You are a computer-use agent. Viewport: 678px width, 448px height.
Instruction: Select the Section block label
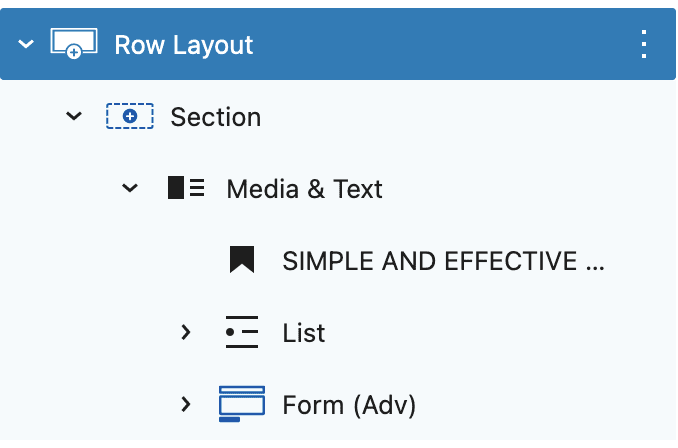click(216, 117)
